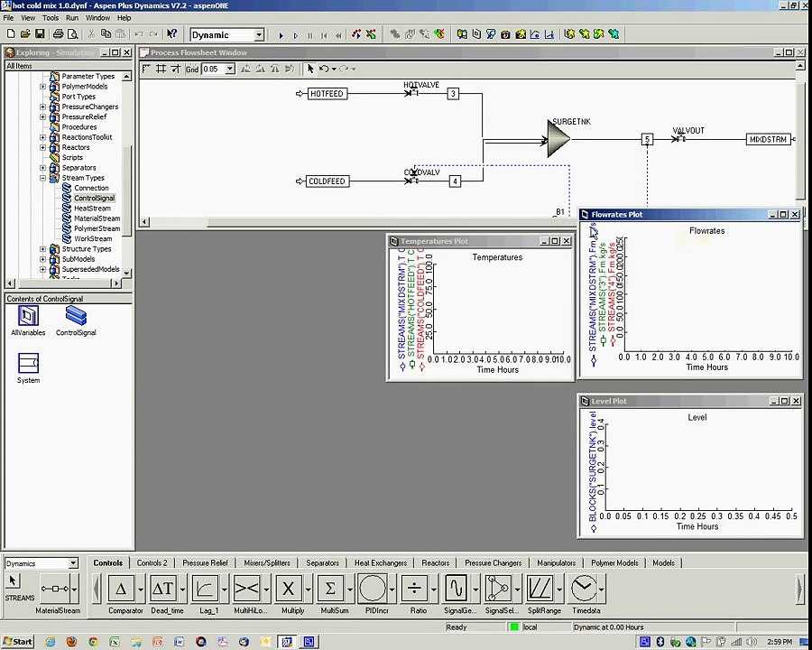Viewport: 812px width, 650px height.
Task: Select the PIDIncr controller model icon
Action: 373,589
